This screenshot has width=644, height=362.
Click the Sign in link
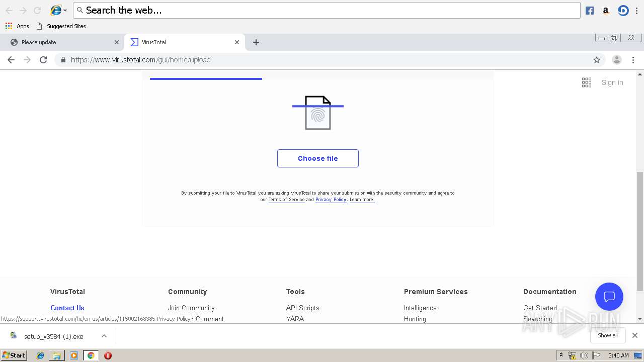(612, 82)
